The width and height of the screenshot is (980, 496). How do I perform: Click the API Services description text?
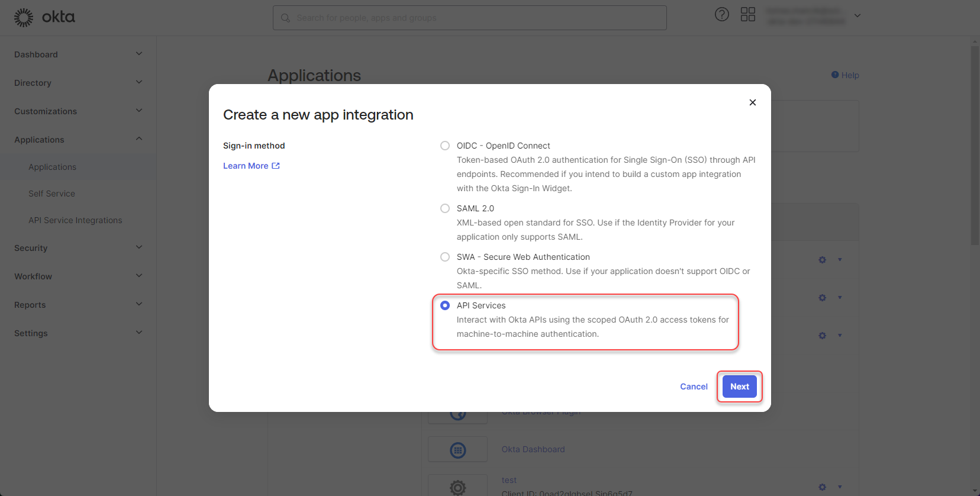(x=592, y=327)
